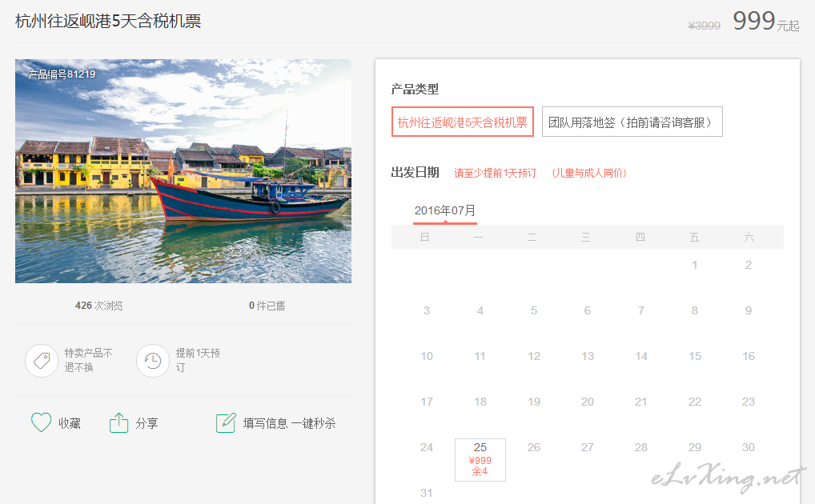Click the 分享 label
815x504 pixels.
pos(147,423)
